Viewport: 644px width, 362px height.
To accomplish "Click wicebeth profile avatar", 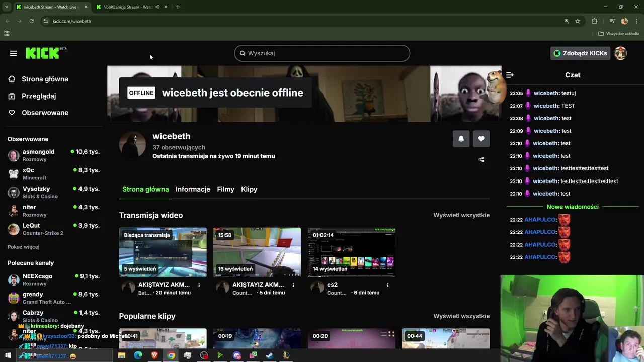I will (132, 145).
